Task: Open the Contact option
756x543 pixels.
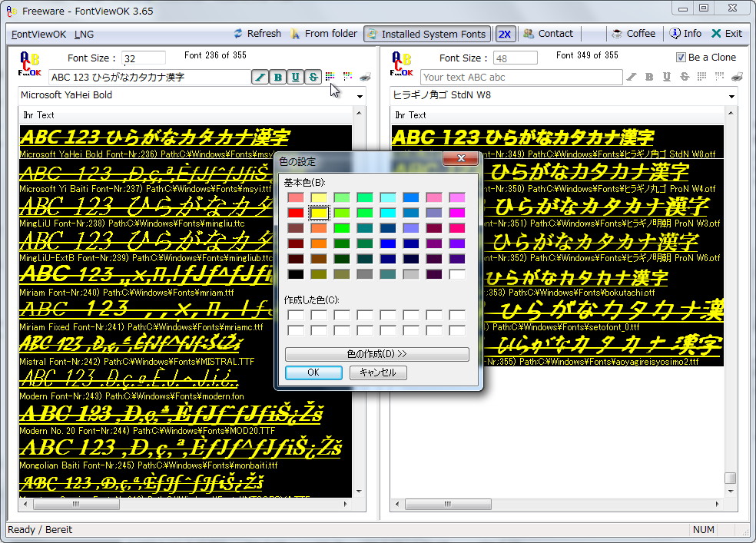Action: pyautogui.click(x=549, y=34)
